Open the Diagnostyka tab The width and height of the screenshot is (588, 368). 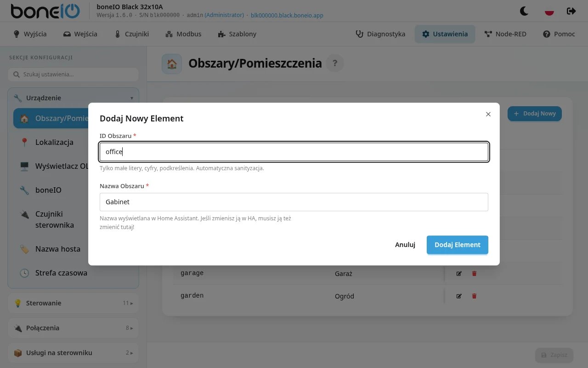click(x=380, y=34)
